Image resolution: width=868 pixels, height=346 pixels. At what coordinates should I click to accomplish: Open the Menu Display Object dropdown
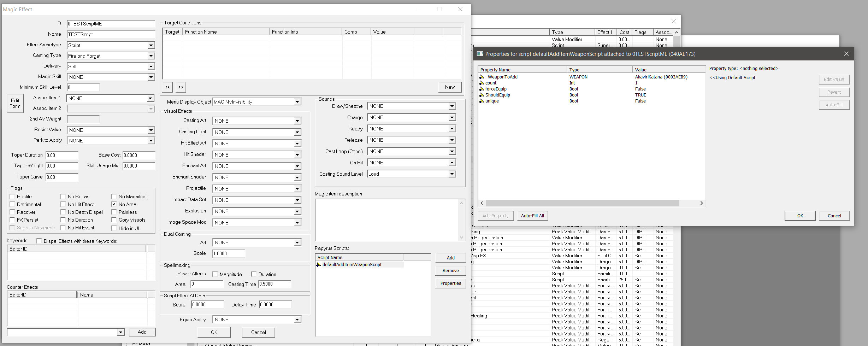click(x=297, y=102)
